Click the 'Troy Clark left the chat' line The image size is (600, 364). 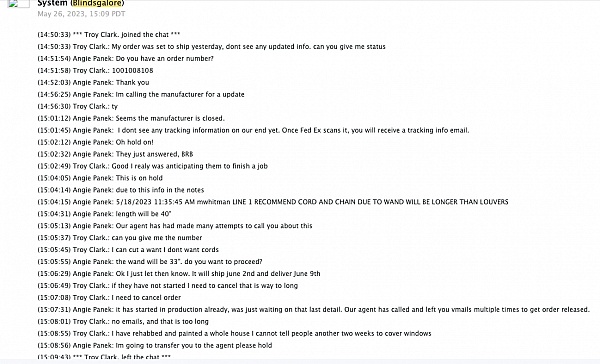[104, 356]
